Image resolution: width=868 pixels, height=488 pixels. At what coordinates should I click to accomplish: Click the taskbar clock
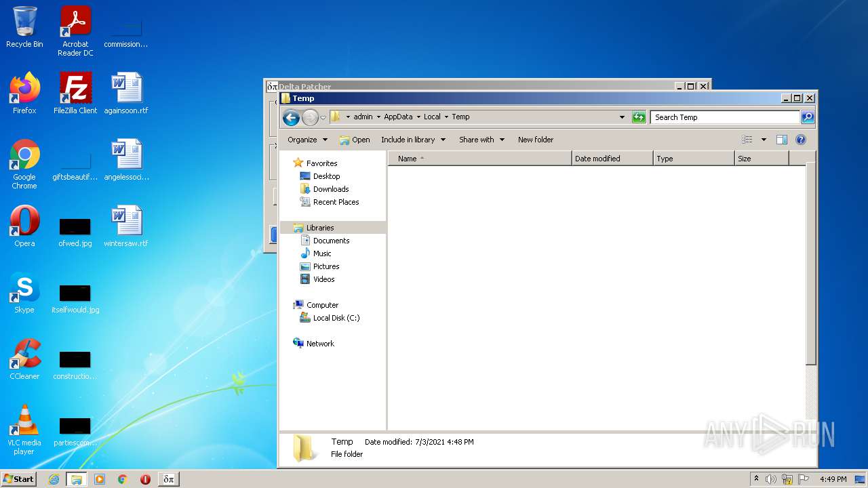tap(833, 479)
